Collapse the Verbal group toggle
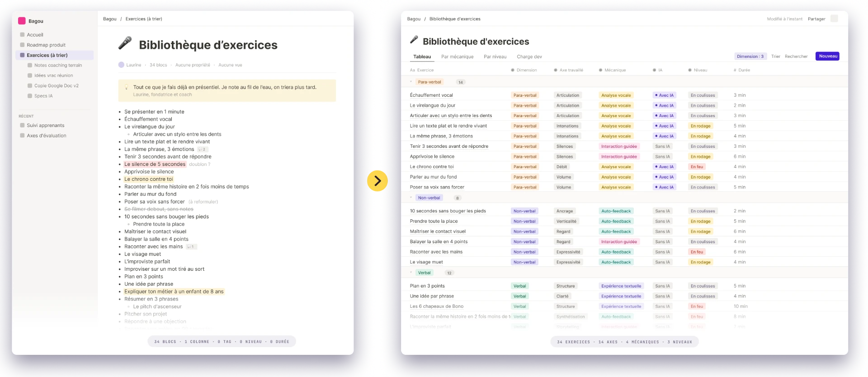868x377 pixels. 411,273
